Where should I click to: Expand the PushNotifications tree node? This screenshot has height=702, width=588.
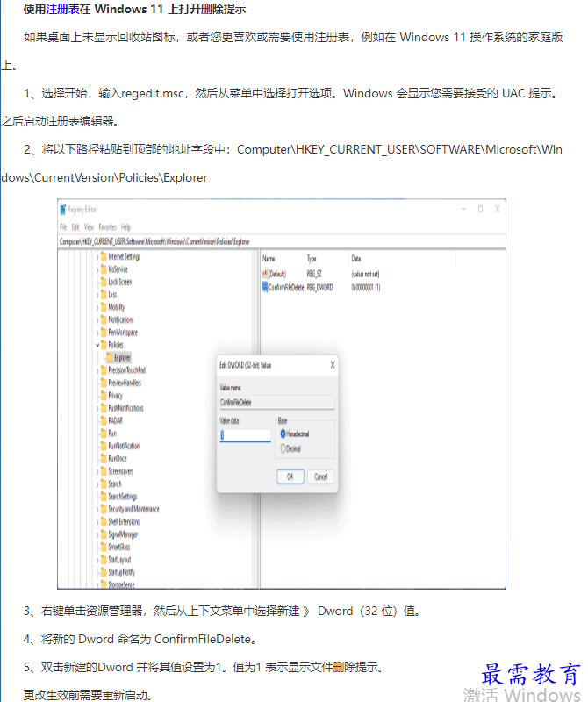tap(97, 408)
